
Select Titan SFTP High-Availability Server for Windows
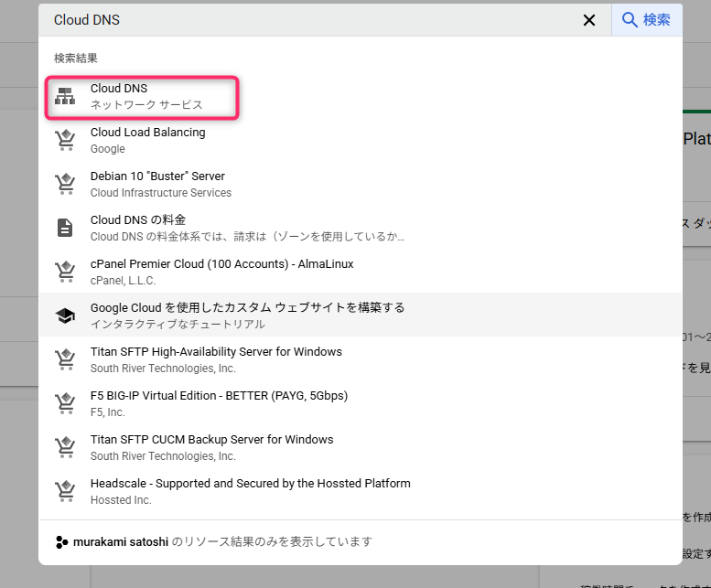click(361, 360)
